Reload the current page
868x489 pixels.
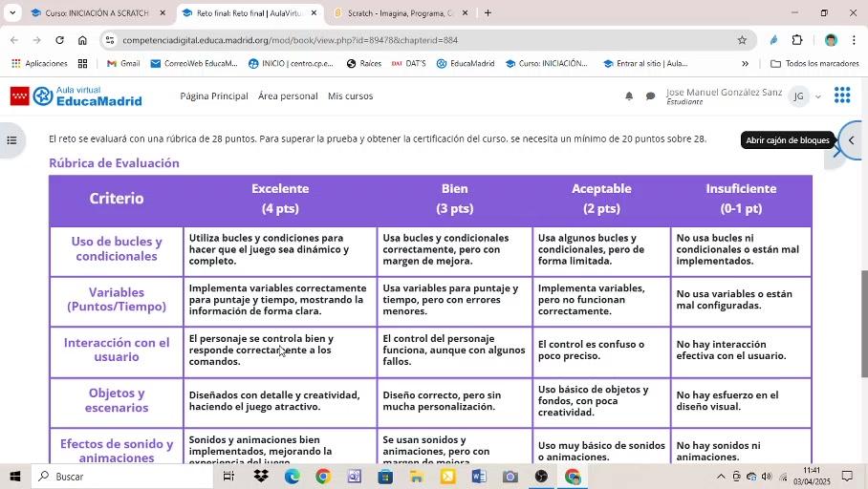click(60, 40)
